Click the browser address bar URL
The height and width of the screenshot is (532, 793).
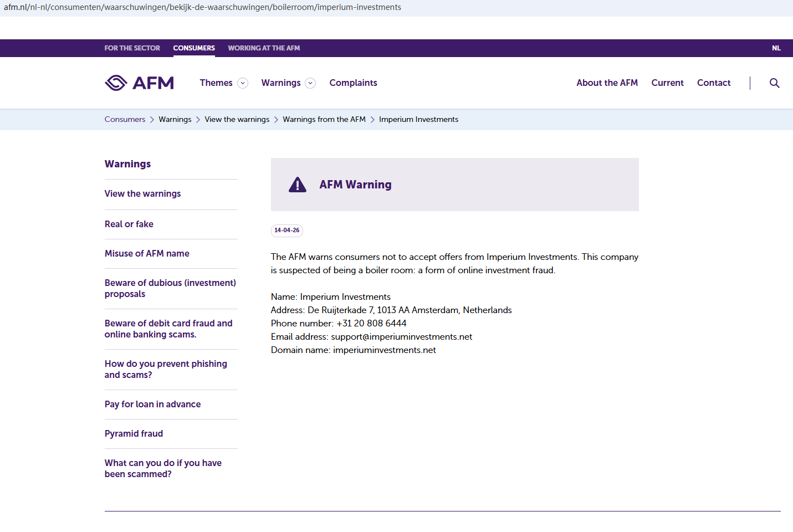click(x=202, y=7)
